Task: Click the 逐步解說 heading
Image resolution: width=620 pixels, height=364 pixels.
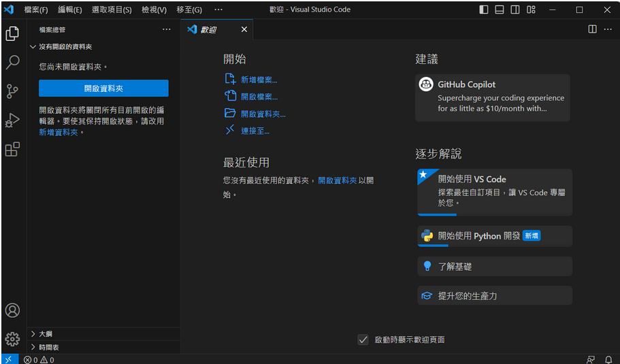Action: pos(438,154)
